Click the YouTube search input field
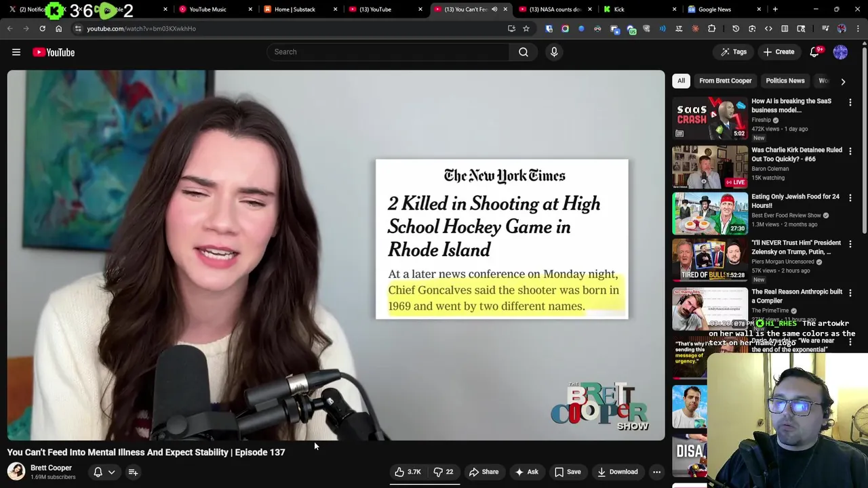This screenshot has width=868, height=488. (x=388, y=52)
